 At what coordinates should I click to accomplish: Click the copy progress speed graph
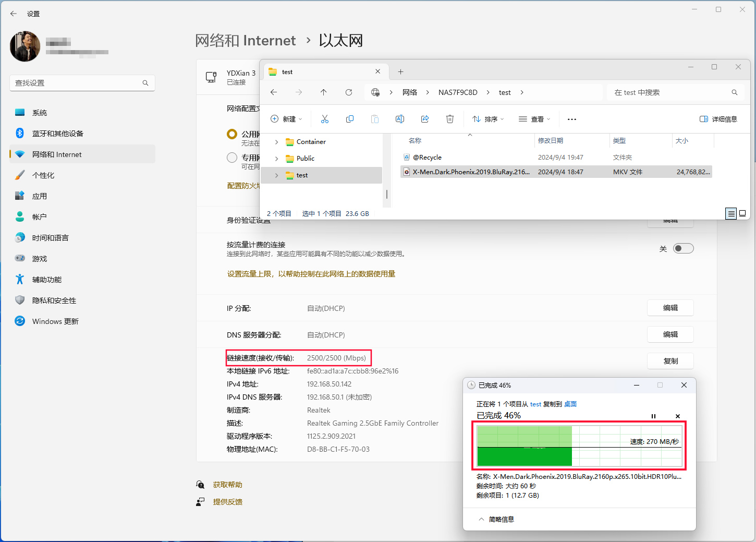(x=579, y=446)
